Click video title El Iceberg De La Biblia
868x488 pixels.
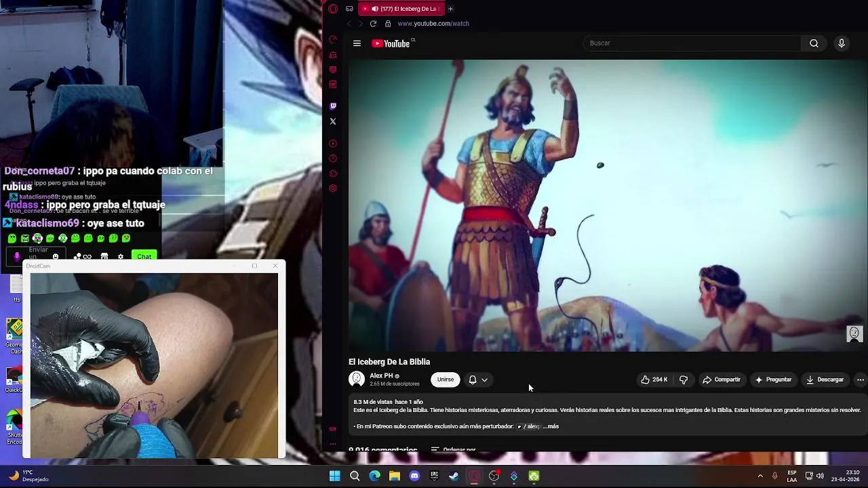(x=389, y=362)
